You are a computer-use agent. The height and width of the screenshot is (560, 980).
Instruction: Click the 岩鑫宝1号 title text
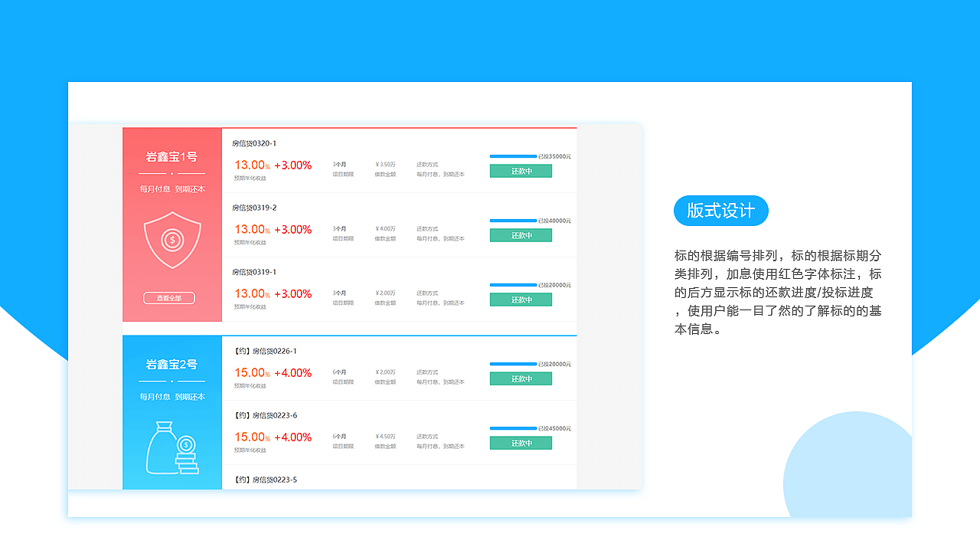point(171,156)
